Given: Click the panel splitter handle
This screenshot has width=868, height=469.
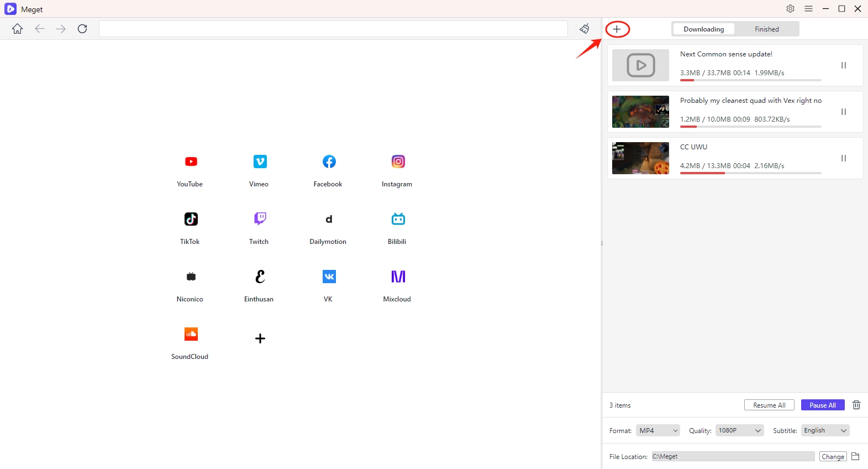Looking at the screenshot, I should [x=602, y=243].
